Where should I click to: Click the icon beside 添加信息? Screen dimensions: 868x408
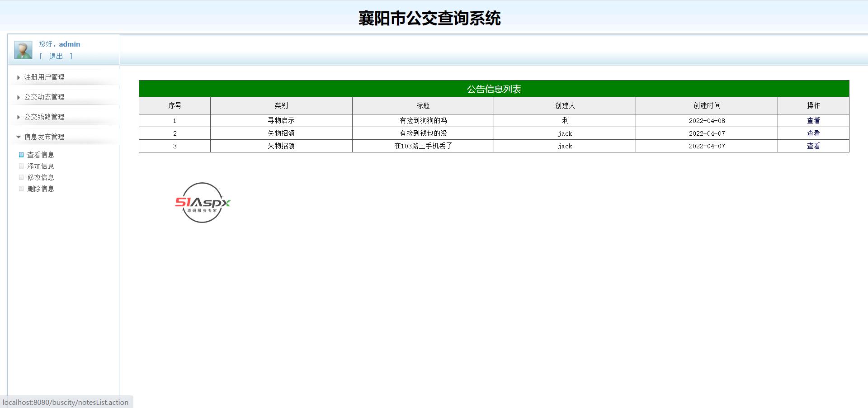coord(21,166)
